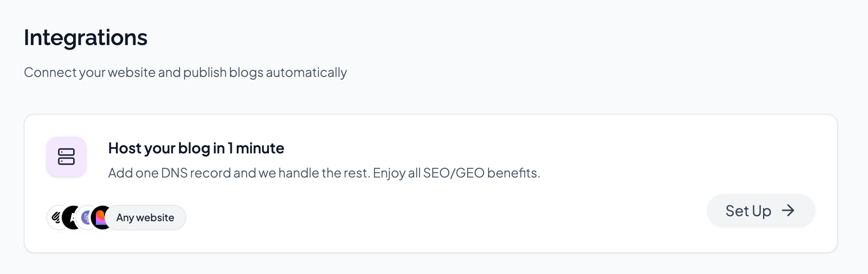Select the 'Any website' pill
868x274 pixels.
click(145, 218)
